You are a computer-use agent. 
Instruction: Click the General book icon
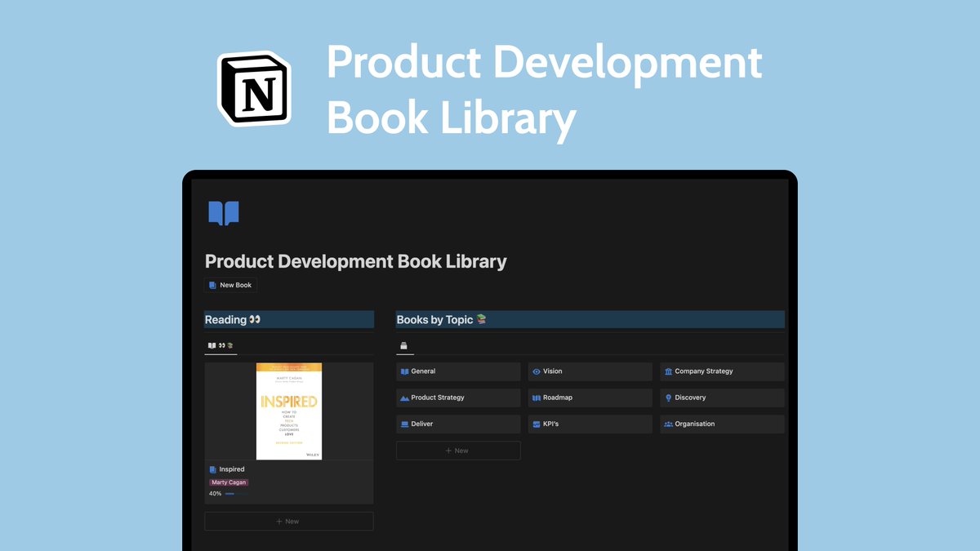(404, 371)
